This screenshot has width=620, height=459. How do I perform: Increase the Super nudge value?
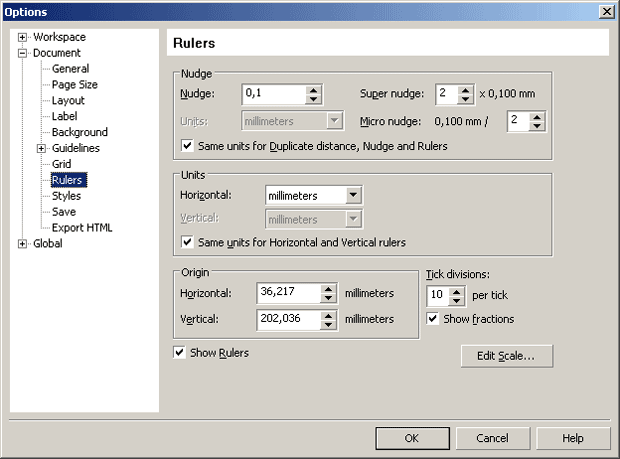click(x=465, y=90)
